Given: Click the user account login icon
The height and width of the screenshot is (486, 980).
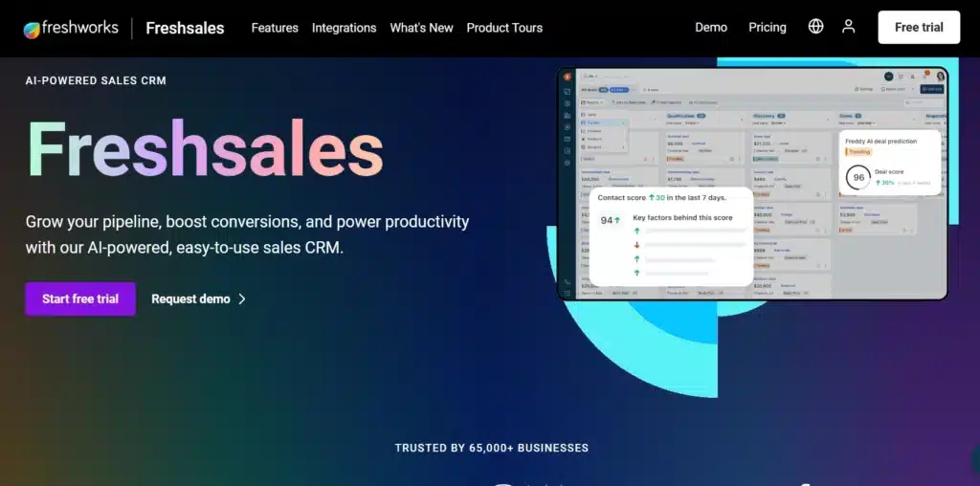Looking at the screenshot, I should (x=848, y=26).
